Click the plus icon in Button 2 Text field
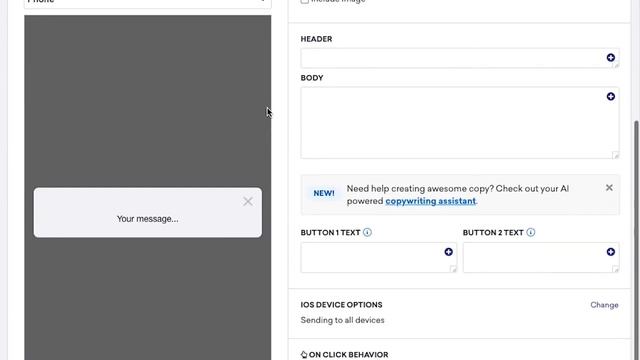640x360 pixels. click(611, 252)
